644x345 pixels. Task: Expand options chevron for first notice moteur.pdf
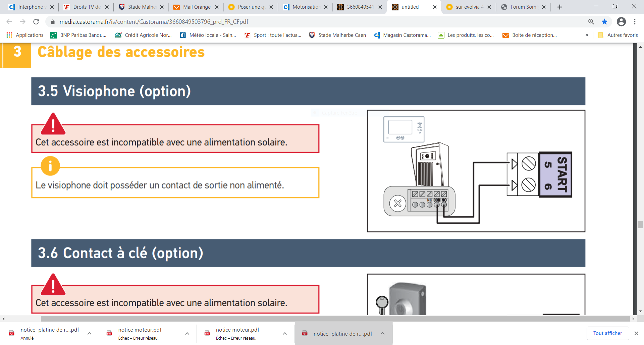(x=187, y=334)
